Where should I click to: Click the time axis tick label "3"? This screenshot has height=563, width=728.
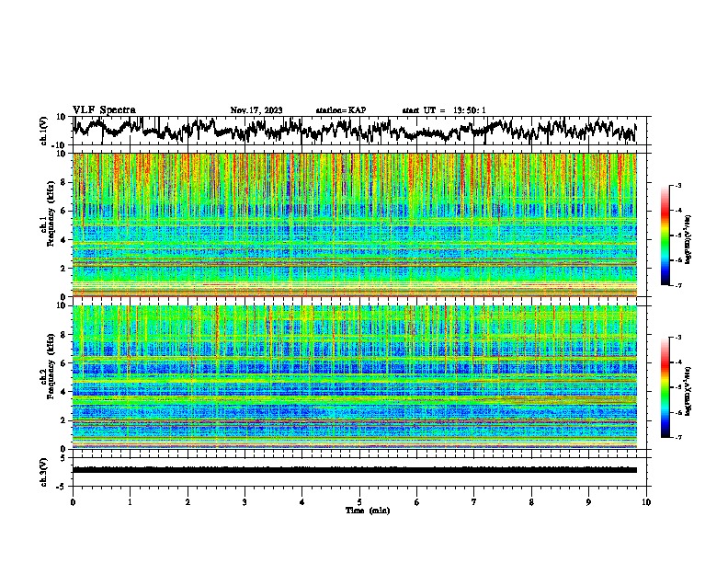coord(245,502)
